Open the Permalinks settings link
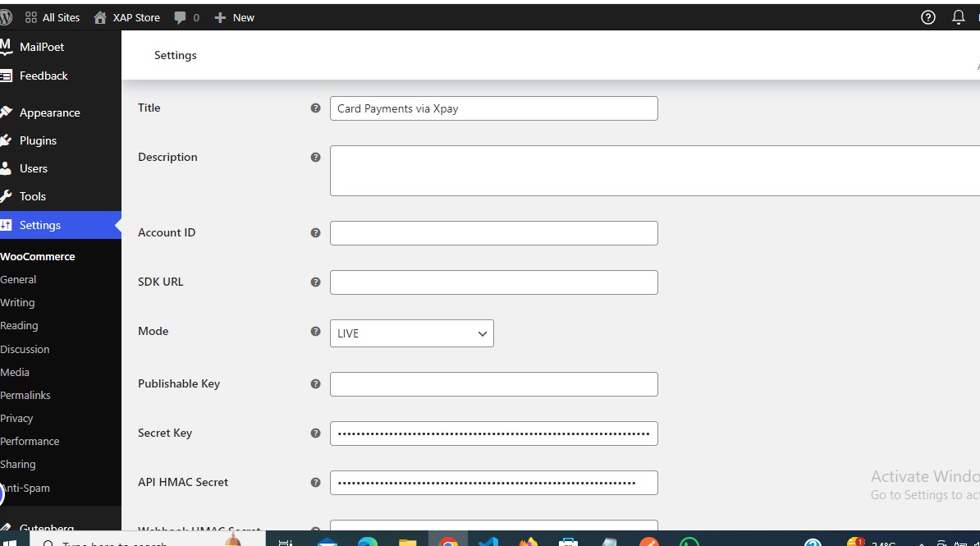 point(25,395)
